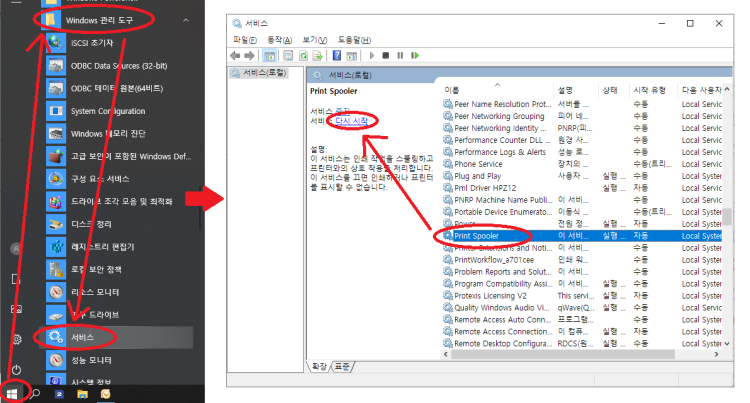
Task: Click the Start Service play icon
Action: [372, 56]
